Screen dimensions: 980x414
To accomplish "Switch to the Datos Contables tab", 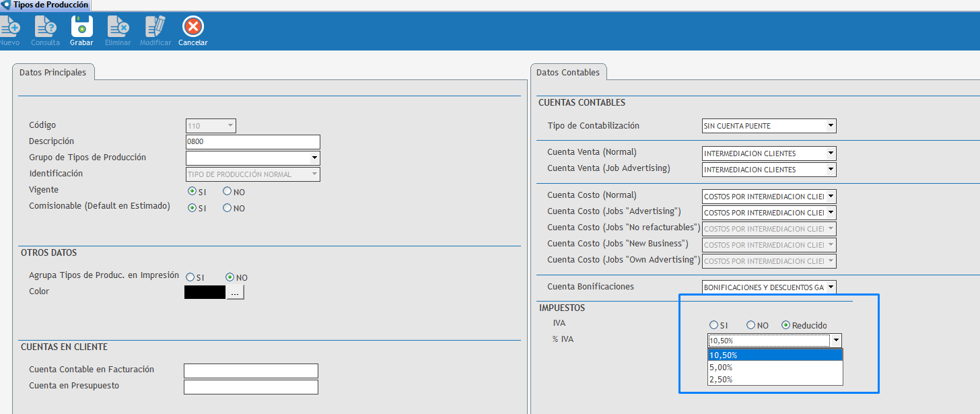I will tap(568, 73).
